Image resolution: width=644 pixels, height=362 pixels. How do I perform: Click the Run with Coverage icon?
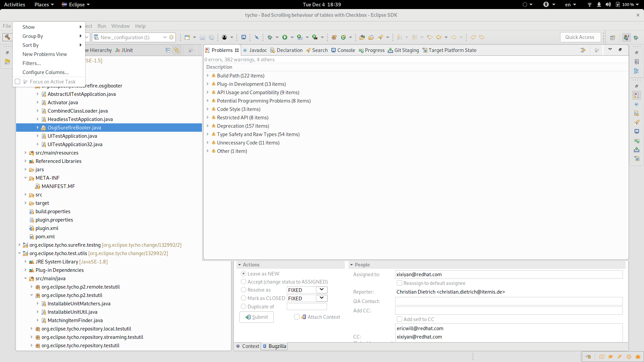point(300,37)
